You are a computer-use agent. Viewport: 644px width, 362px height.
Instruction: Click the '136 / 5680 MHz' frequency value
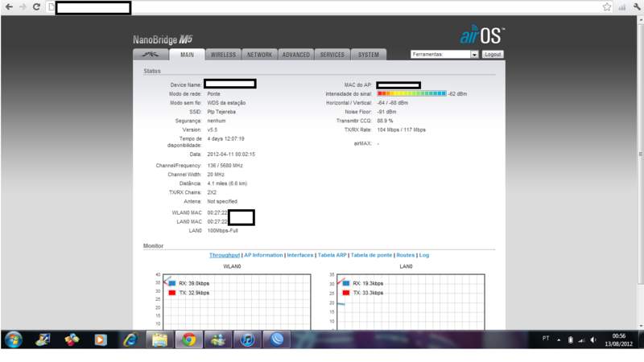[225, 166]
